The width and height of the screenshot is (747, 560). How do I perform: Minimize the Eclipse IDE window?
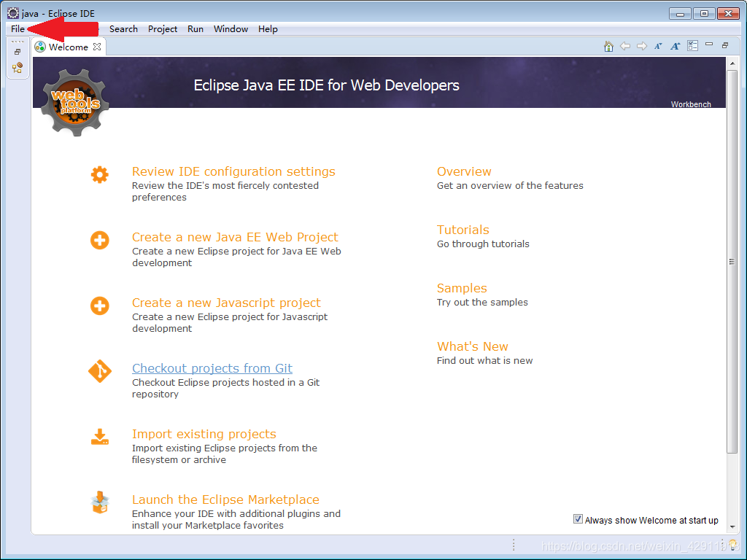[x=680, y=14]
